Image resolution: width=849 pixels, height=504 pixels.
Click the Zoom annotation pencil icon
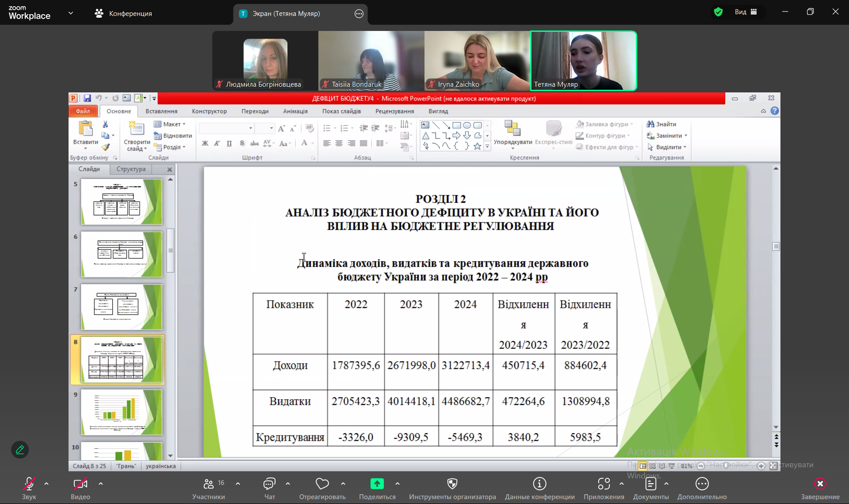(20, 450)
